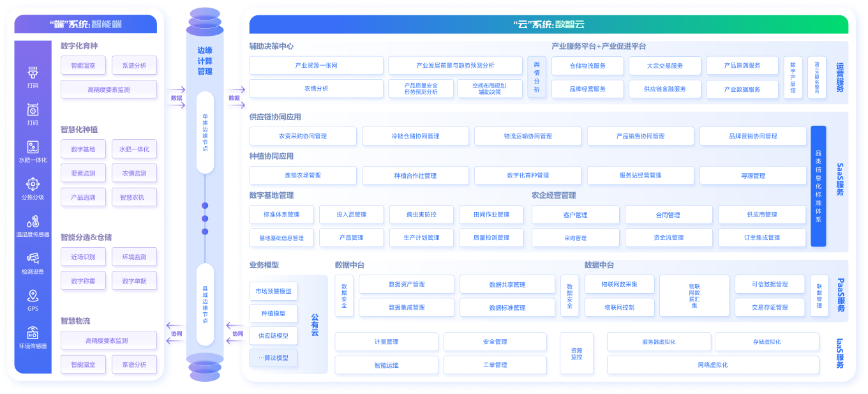868x394 pixels.
Task: Select the SaaS服务 vertical label
Action: tap(840, 179)
